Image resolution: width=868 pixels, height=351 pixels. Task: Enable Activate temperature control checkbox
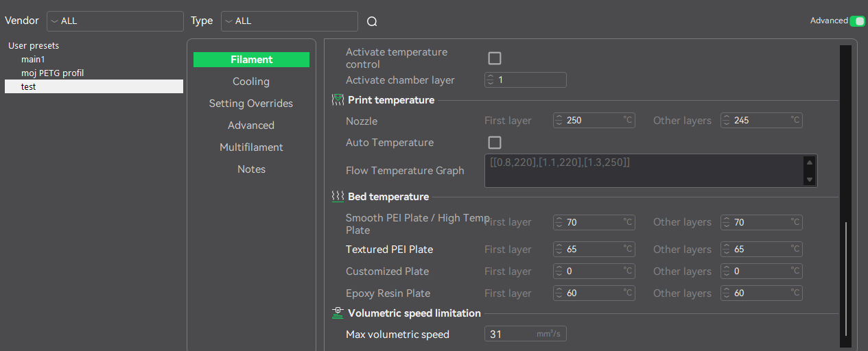(494, 58)
